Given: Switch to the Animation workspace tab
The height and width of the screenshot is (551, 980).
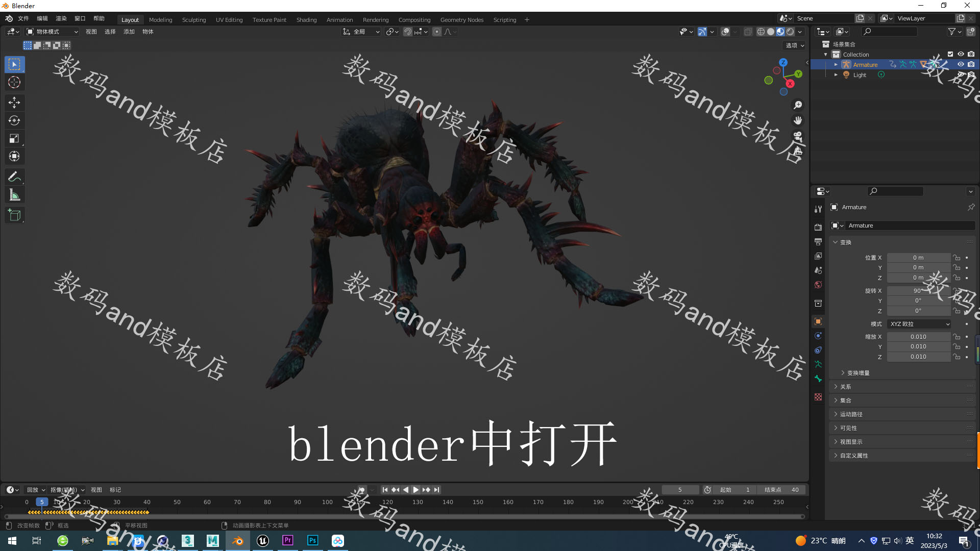Looking at the screenshot, I should tap(339, 20).
